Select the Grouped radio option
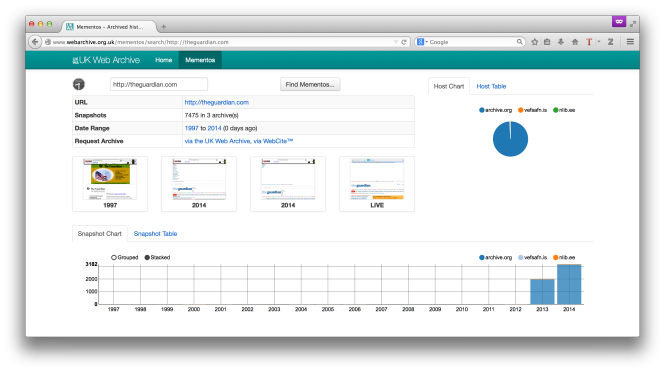 click(125, 257)
